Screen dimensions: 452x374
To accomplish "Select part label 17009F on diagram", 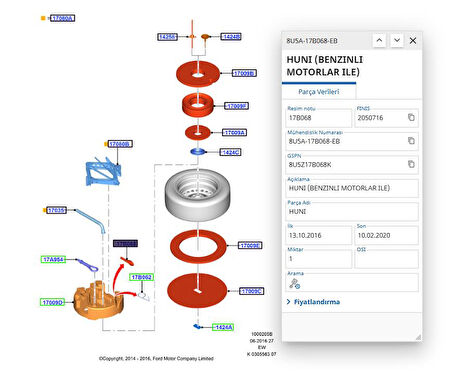I will tap(236, 106).
